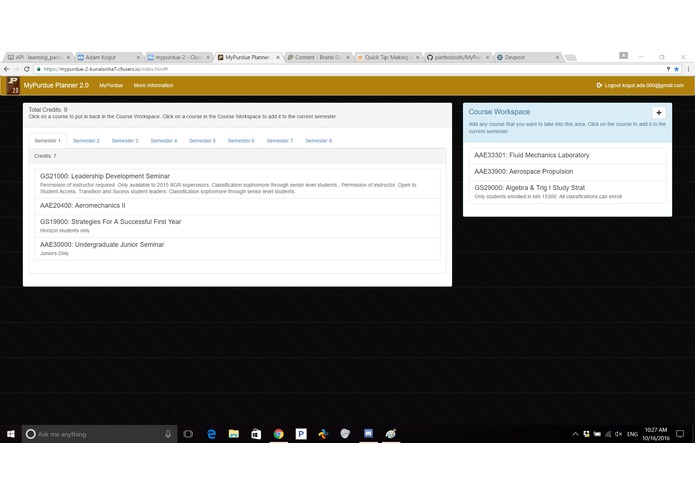Remove GS21000 Leadership Development Seminar course
Screen dimensions: 695x494
point(238,183)
